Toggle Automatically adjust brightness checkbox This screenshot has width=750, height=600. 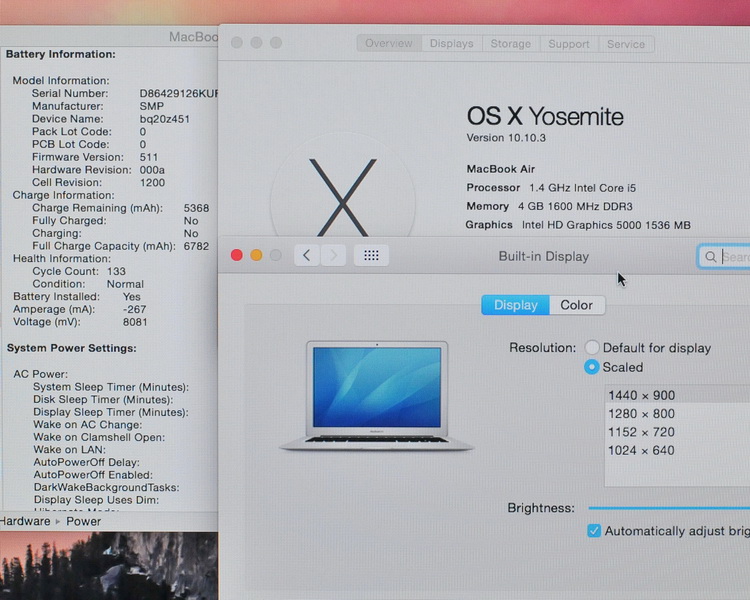(594, 531)
